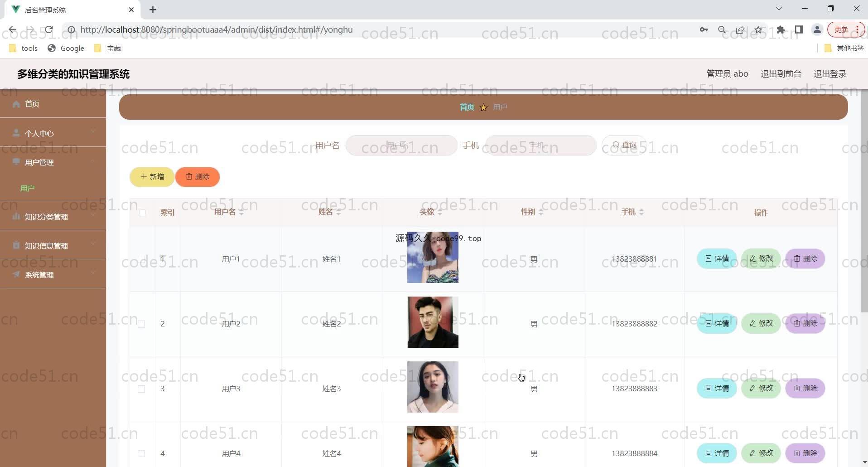
Task: Click the share page icon
Action: click(740, 30)
